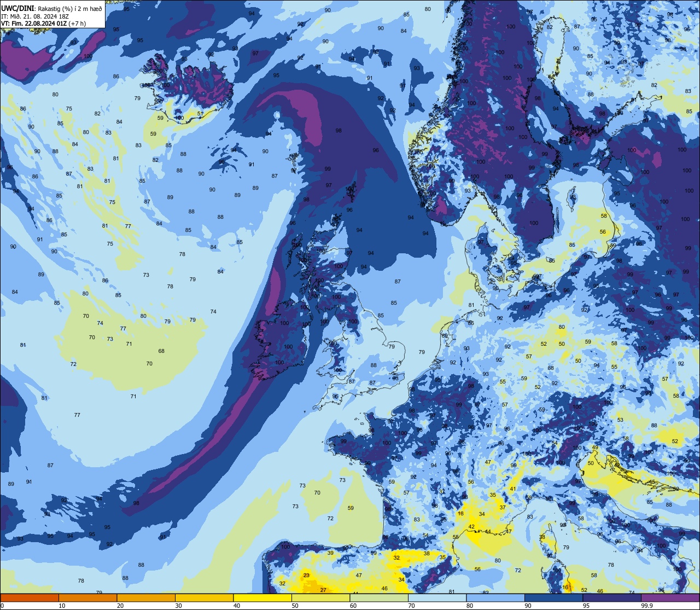This screenshot has width=700, height=610.
Task: Click the "45" value over the Balkans
Action: [652, 482]
